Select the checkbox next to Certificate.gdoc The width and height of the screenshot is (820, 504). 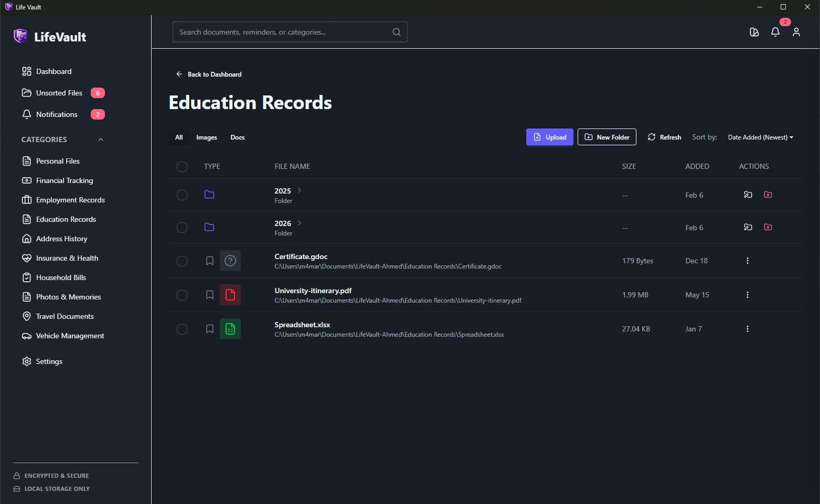(x=182, y=261)
